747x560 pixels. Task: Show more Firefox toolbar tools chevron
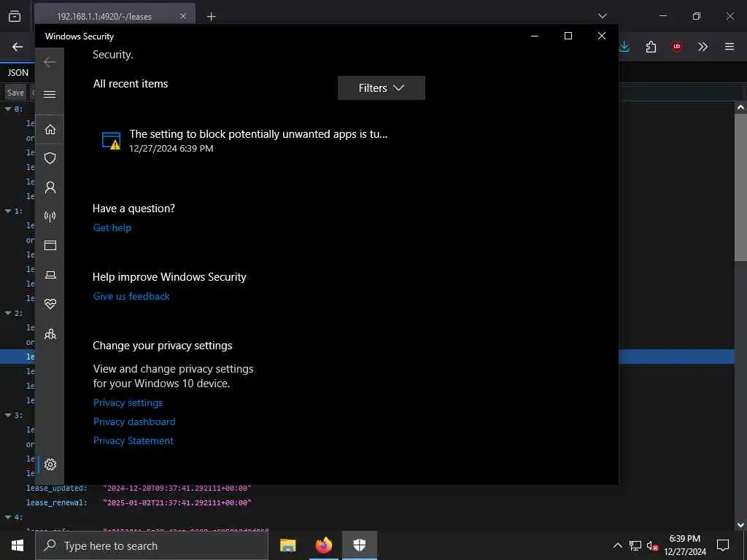(703, 47)
